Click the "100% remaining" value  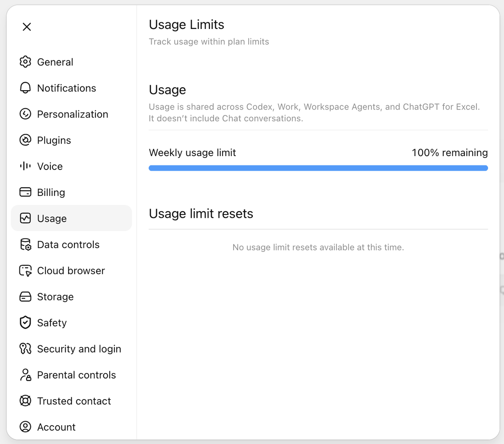pos(450,152)
